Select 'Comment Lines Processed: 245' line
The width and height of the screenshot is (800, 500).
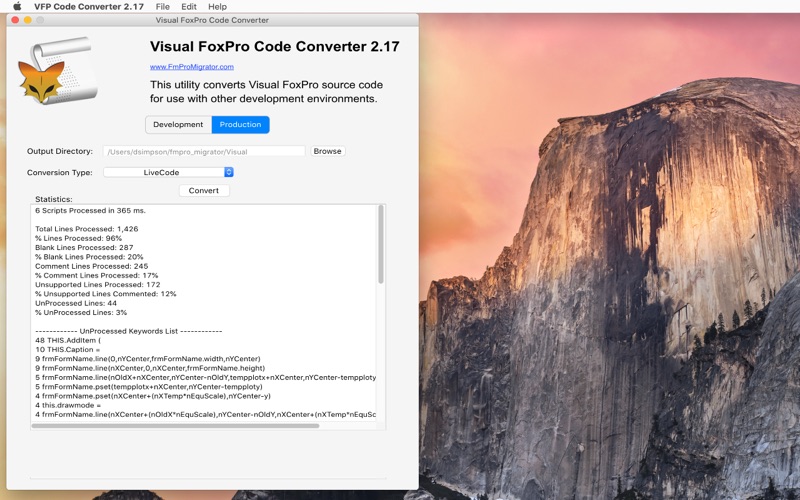[91, 266]
